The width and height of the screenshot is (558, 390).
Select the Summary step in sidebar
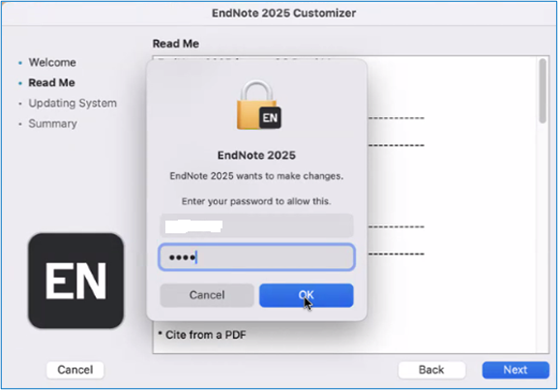(x=53, y=124)
